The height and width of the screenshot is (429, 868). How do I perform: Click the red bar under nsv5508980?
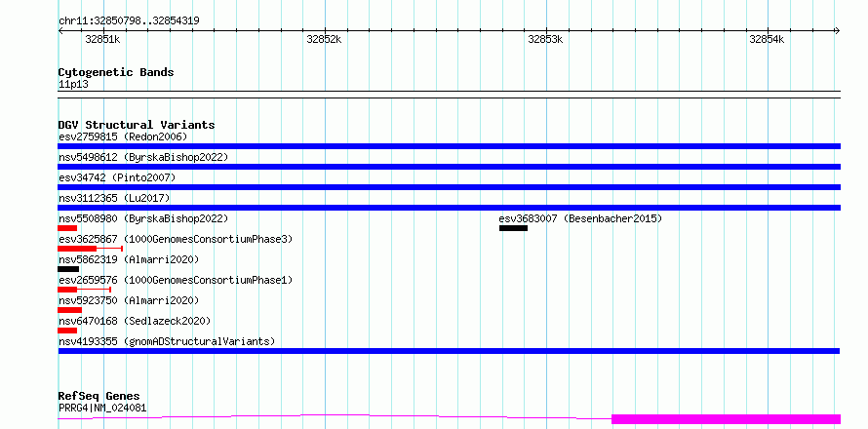[67, 228]
